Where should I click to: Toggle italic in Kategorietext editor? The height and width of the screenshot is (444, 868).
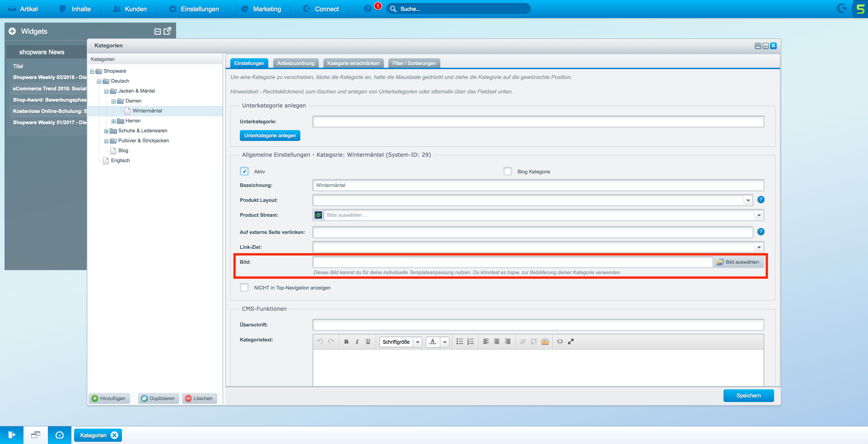tap(357, 341)
